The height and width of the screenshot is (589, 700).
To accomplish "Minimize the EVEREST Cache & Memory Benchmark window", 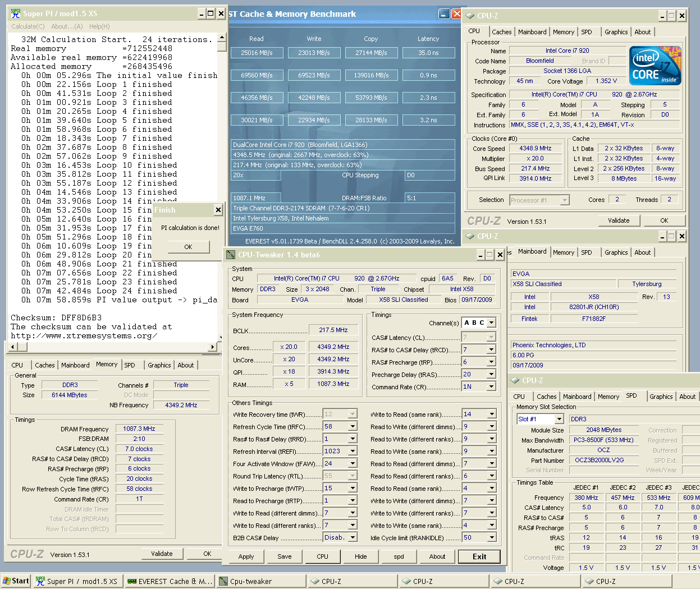I will 444,14.
